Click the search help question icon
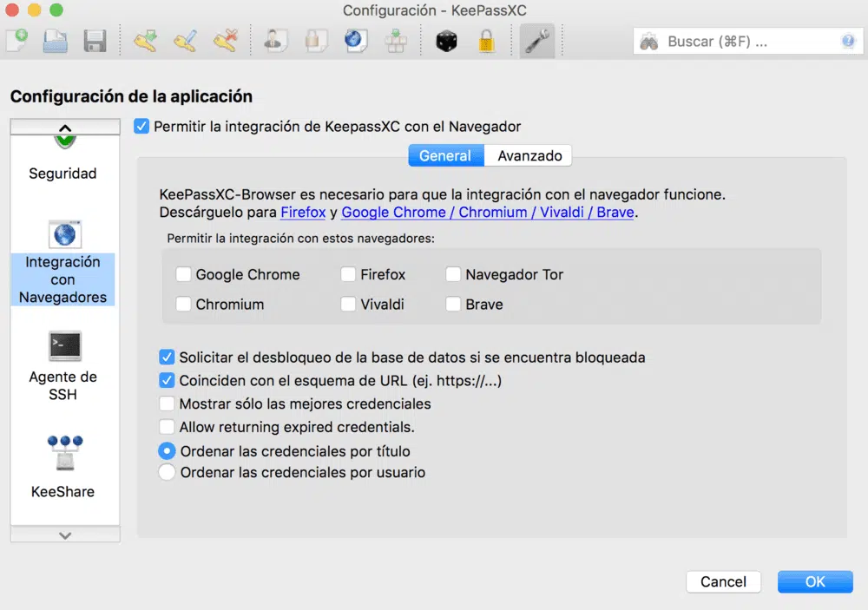868x610 pixels. click(x=847, y=41)
